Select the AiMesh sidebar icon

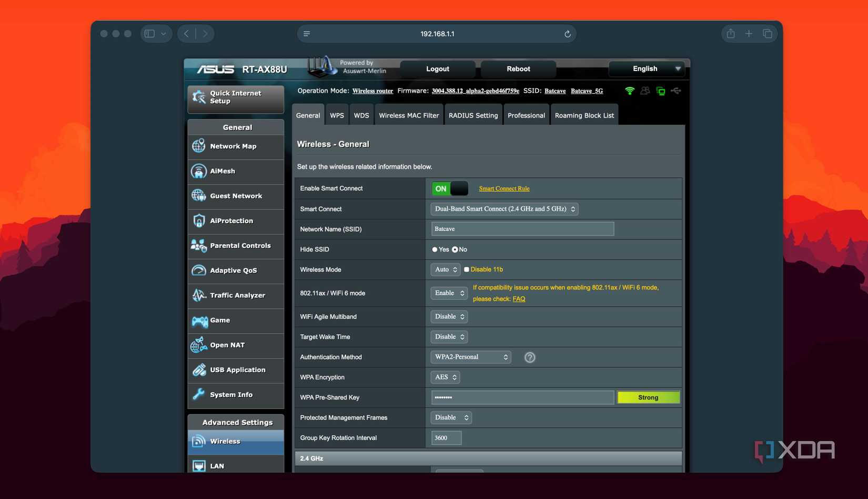(x=199, y=171)
